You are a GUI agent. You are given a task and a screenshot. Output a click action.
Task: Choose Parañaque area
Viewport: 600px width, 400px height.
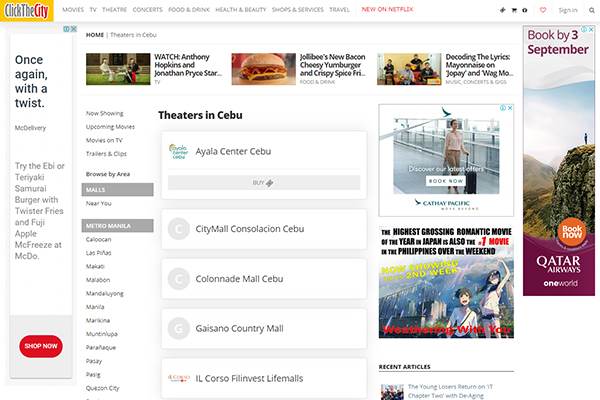pos(101,348)
